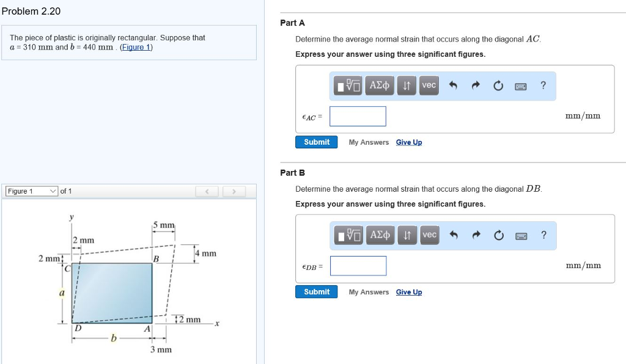Click redo arrow in Part A toolbar

[476, 86]
